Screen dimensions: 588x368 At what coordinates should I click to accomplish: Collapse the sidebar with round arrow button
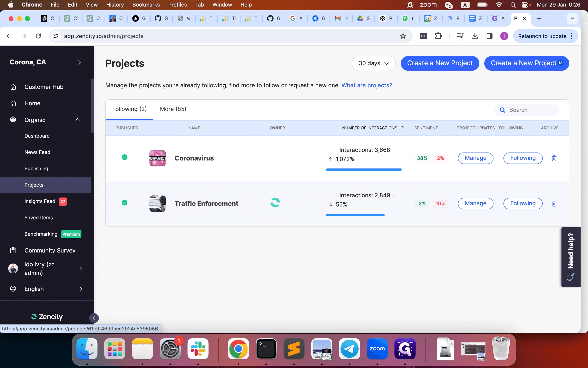coord(94,318)
